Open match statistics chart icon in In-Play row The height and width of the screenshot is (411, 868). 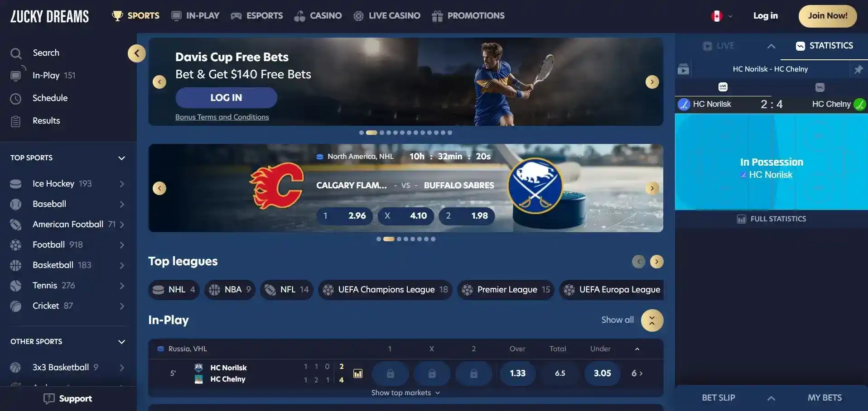[x=358, y=373]
